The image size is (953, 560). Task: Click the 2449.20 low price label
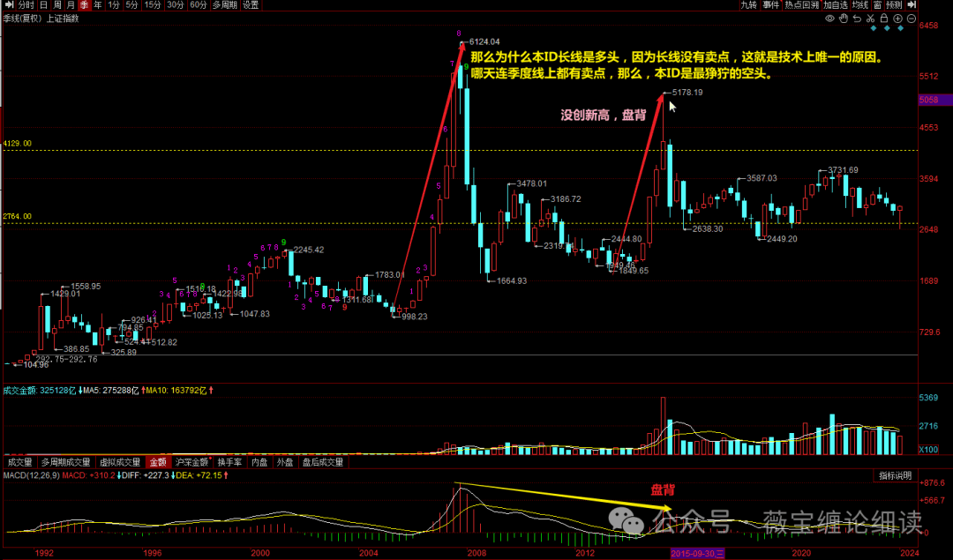(x=782, y=239)
